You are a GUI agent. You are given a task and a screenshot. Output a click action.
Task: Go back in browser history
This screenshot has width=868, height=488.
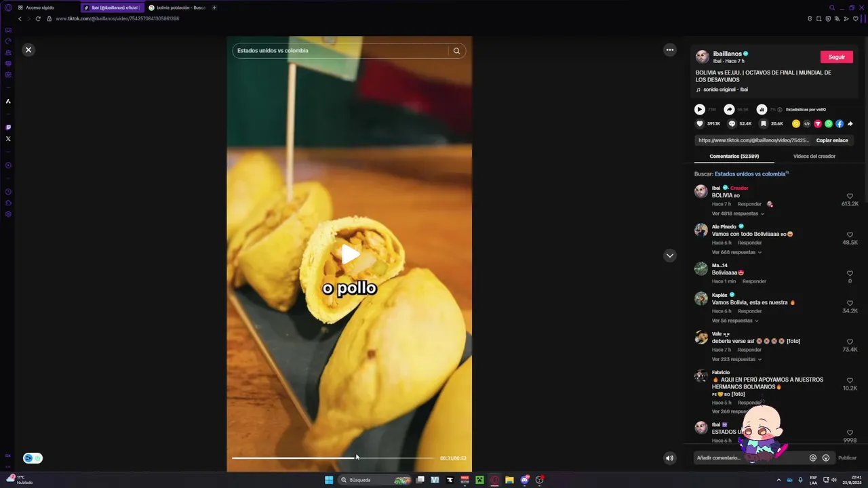(20, 19)
